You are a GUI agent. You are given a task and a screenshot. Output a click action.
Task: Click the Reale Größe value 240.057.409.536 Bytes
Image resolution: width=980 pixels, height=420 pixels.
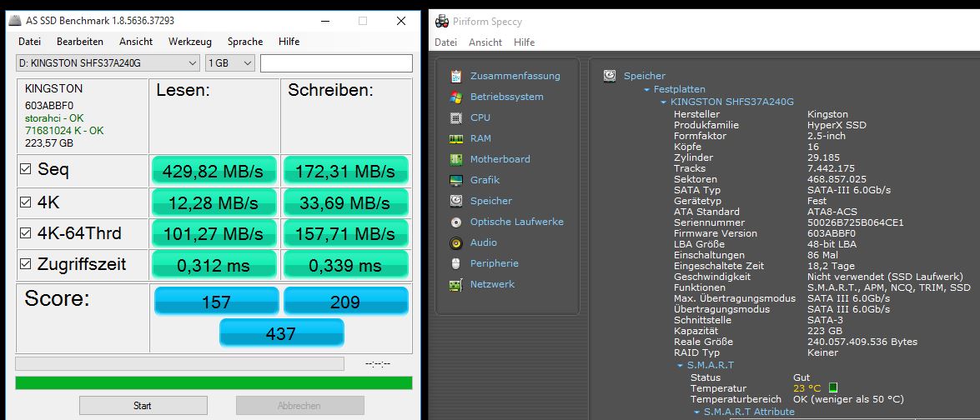(x=862, y=342)
